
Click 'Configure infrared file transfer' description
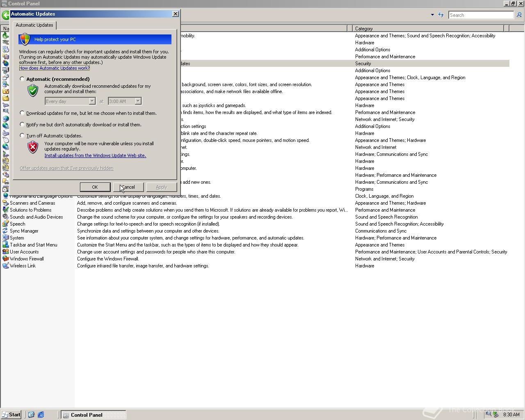[x=143, y=266]
